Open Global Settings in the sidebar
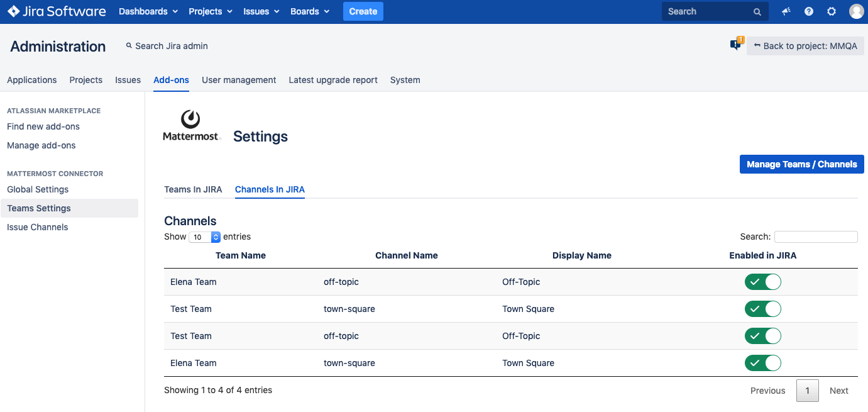The height and width of the screenshot is (412, 868). [x=38, y=189]
